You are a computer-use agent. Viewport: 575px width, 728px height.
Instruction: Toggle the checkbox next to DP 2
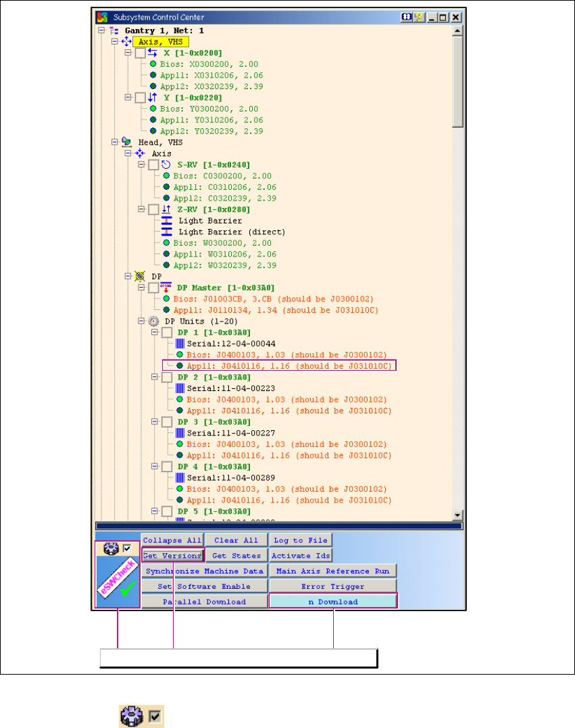167,377
